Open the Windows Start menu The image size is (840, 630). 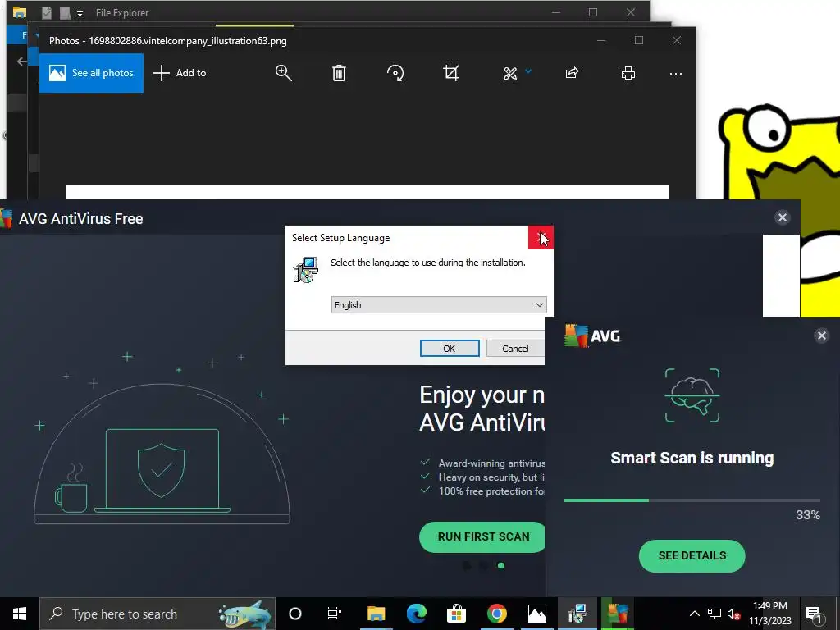click(x=20, y=614)
